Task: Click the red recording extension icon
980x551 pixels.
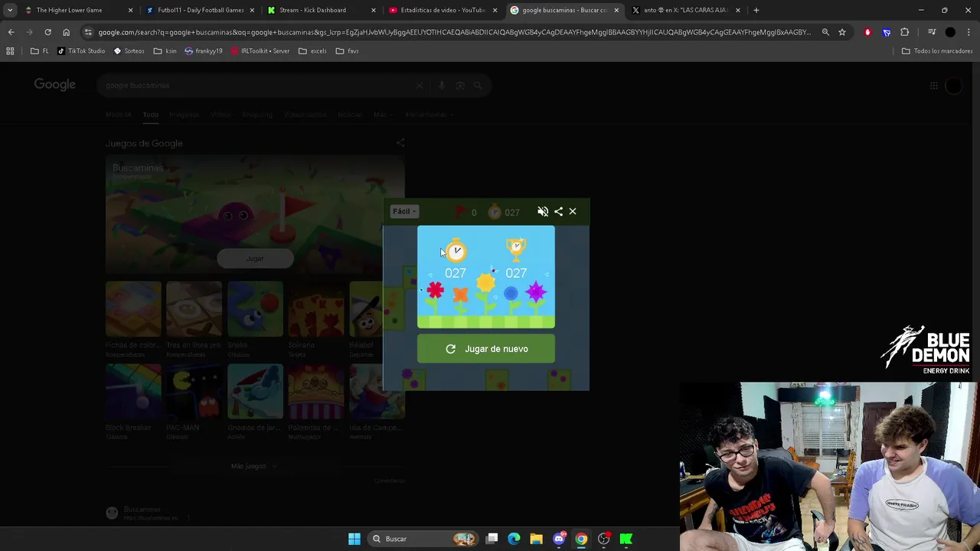Action: [x=867, y=32]
